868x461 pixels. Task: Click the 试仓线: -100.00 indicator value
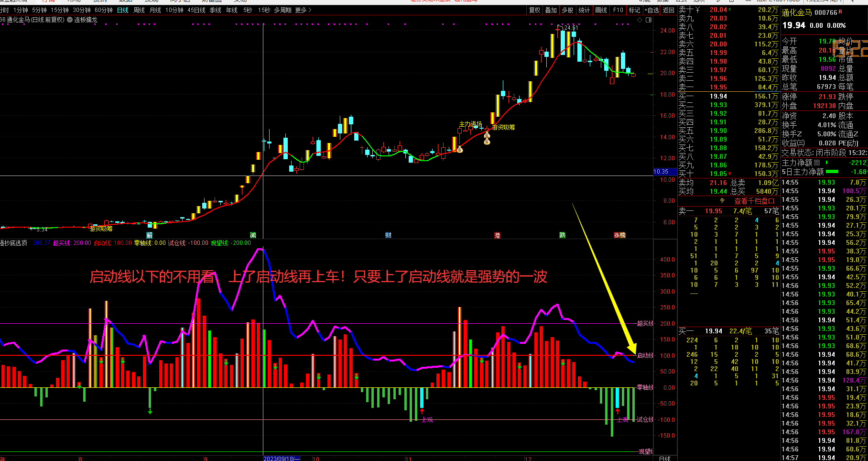click(x=188, y=243)
